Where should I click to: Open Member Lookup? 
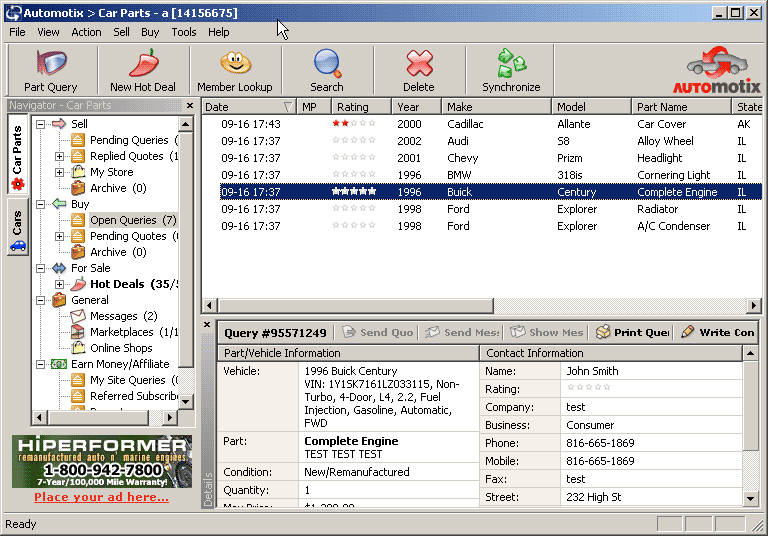(235, 70)
